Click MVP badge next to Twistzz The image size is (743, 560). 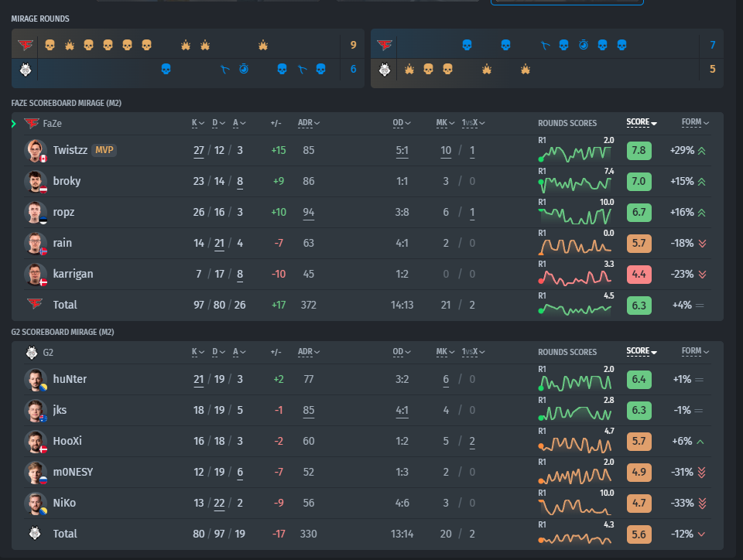pyautogui.click(x=104, y=150)
